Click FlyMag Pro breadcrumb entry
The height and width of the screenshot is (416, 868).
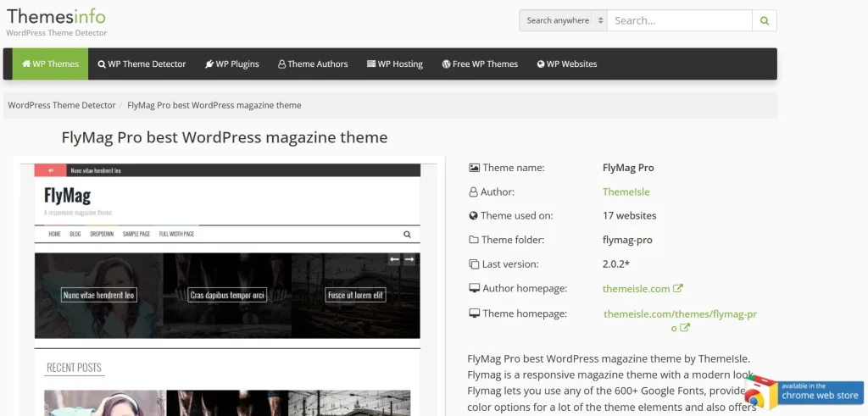point(214,105)
